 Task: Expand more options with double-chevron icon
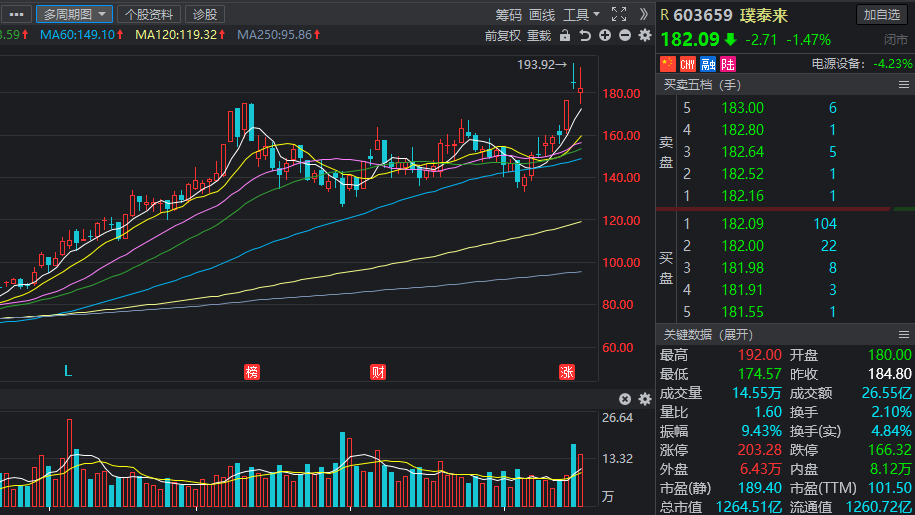coord(643,14)
